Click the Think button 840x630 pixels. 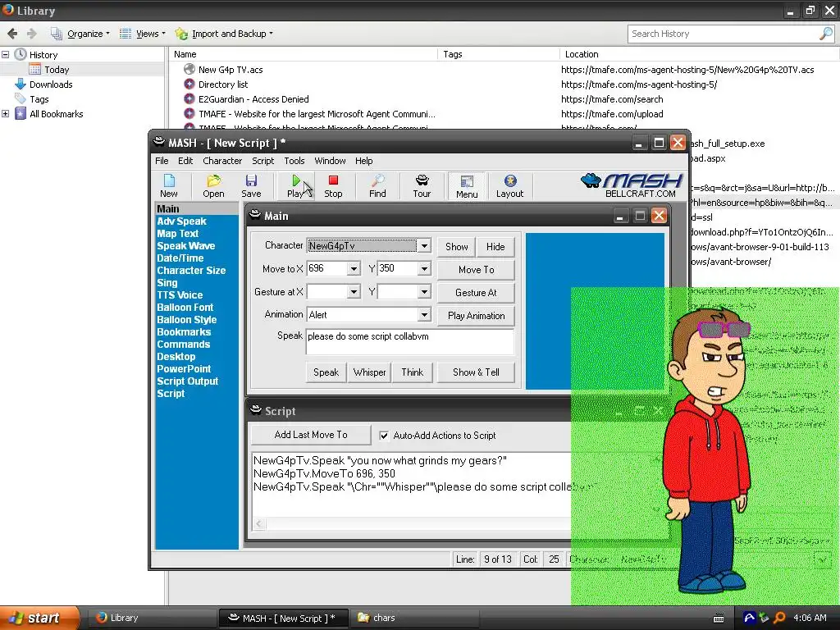pos(412,372)
